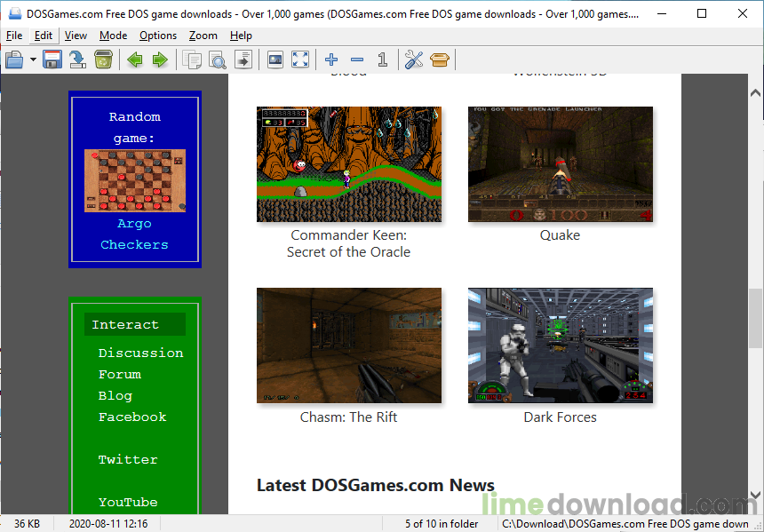Click the blue plus Zoom in icon
The height and width of the screenshot is (532, 764).
(x=331, y=60)
